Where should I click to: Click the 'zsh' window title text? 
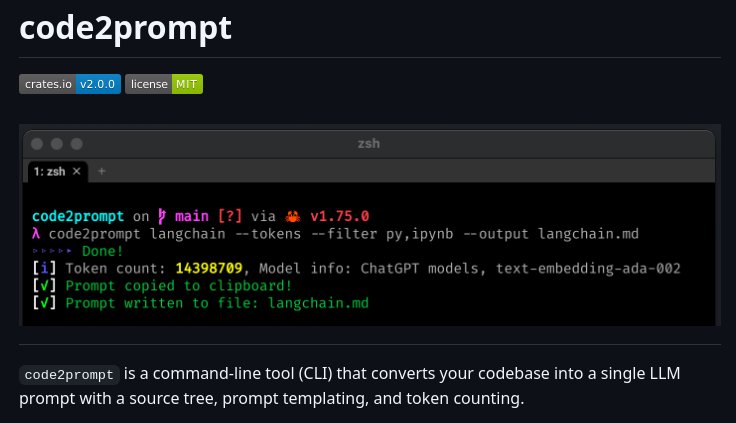tap(369, 144)
